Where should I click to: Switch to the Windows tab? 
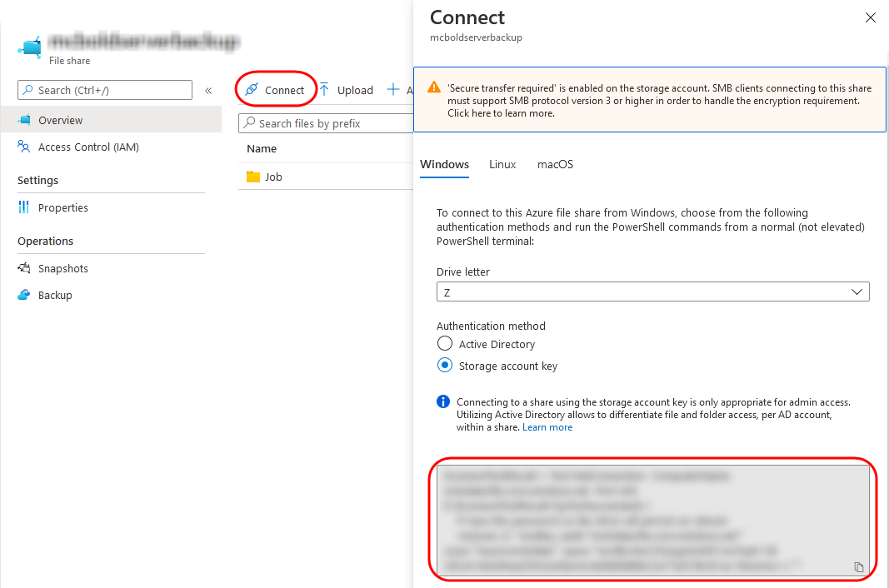click(x=445, y=164)
